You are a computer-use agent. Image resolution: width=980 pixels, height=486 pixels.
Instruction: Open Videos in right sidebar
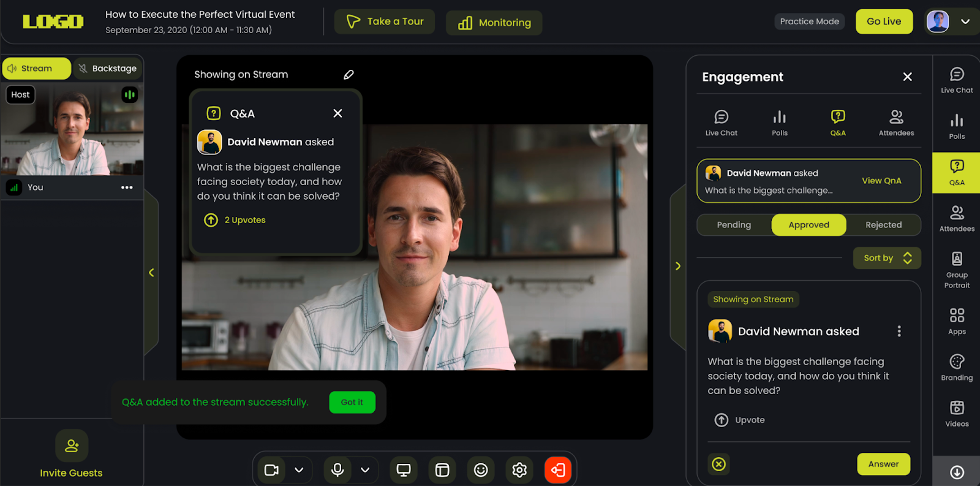pos(957,414)
